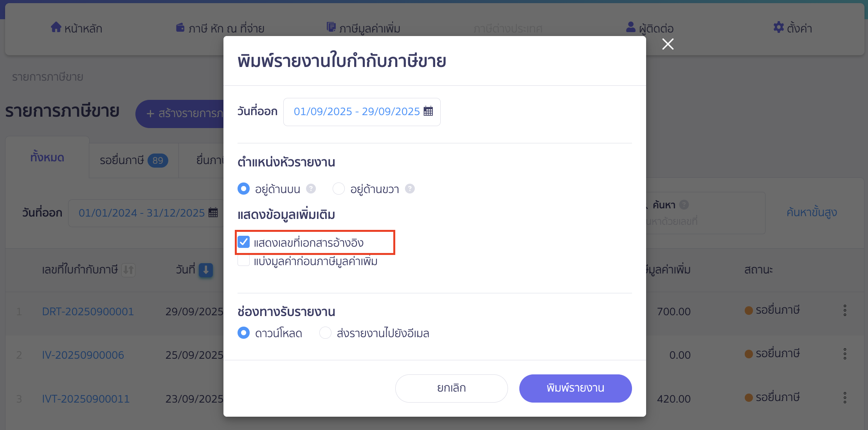Open the 01/01/2024 - 31/12/2025 date filter
Screen dimensions: 868x430
pyautogui.click(x=142, y=212)
